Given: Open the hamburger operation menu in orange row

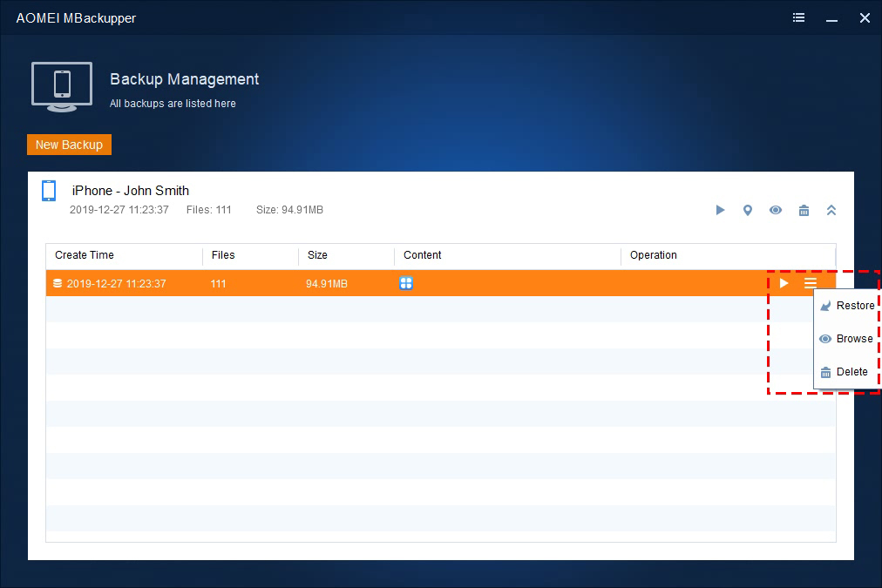Looking at the screenshot, I should point(811,283).
